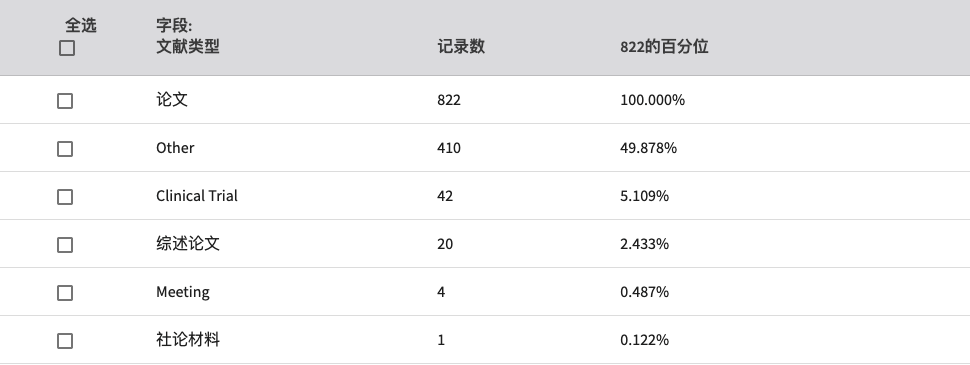
Task: Click the Clinical Trial label
Action: click(x=197, y=195)
